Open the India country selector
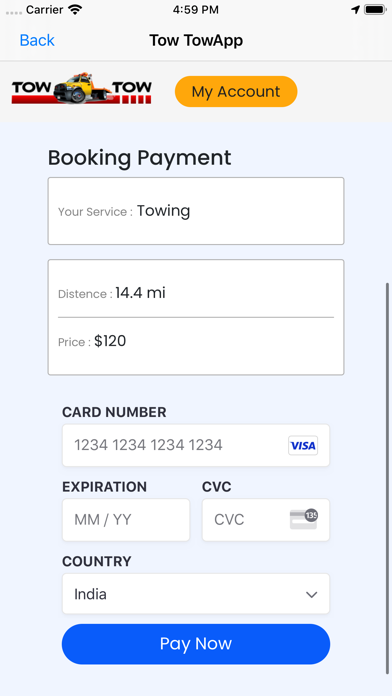Screen dimensions: 392x696 [x=196, y=594]
